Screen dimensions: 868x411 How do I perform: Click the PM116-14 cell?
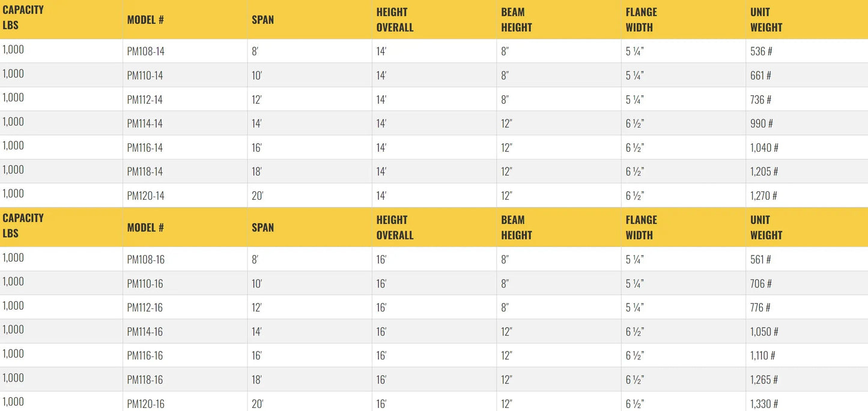[145, 148]
